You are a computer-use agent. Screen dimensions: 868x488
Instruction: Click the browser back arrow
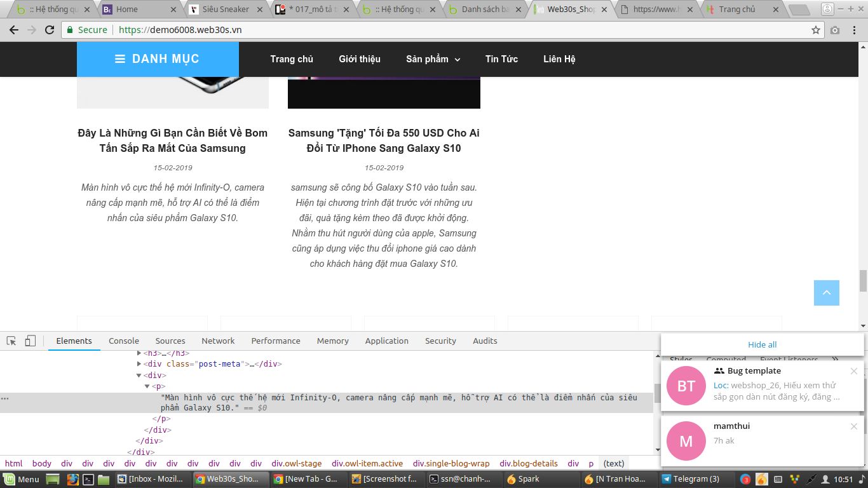[x=14, y=30]
